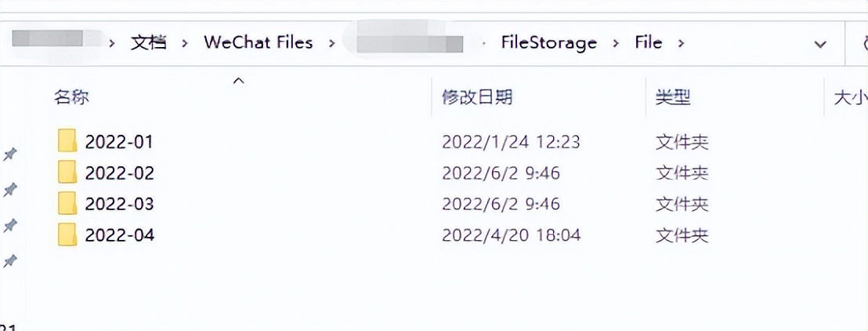Sort by the 修改日期 column header

(x=477, y=97)
